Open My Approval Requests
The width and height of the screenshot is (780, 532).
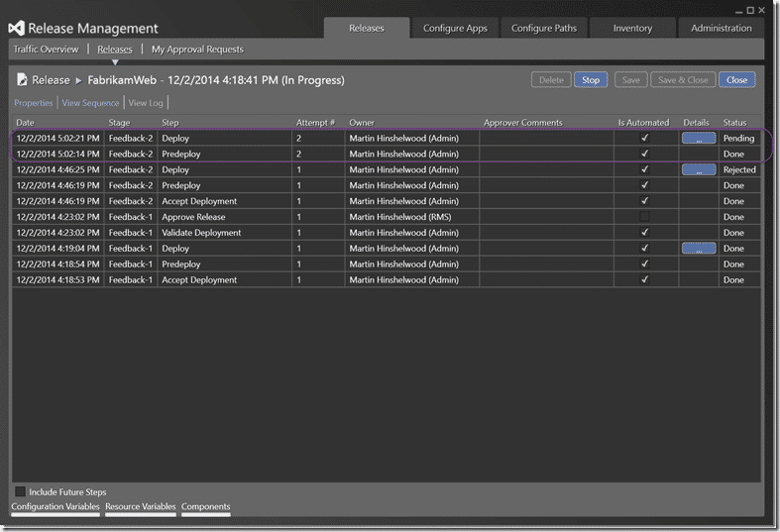tap(197, 50)
